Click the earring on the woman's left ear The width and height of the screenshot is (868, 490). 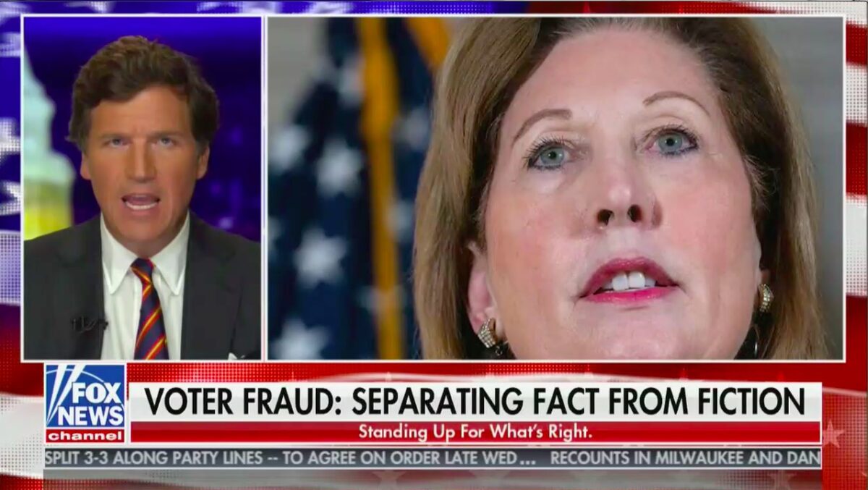764,298
